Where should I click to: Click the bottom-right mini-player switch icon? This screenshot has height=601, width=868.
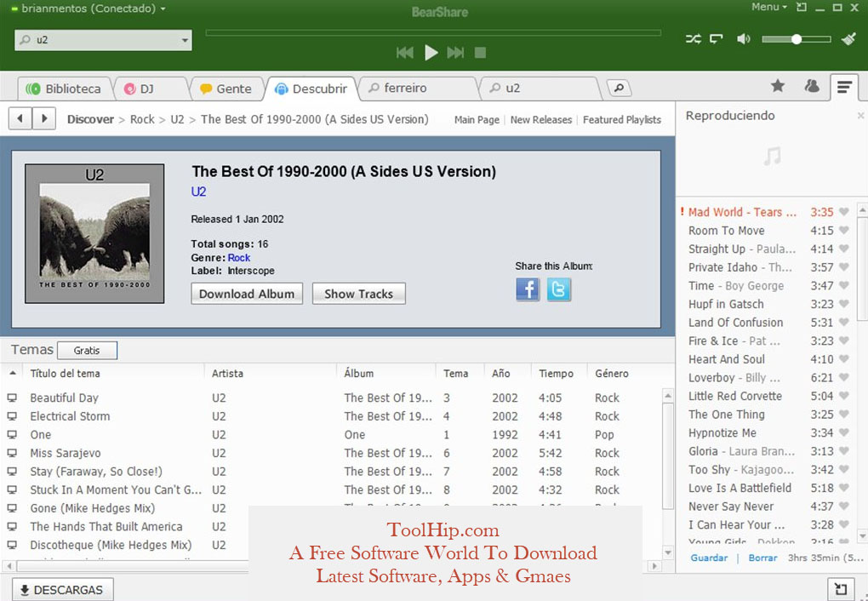coord(840,588)
